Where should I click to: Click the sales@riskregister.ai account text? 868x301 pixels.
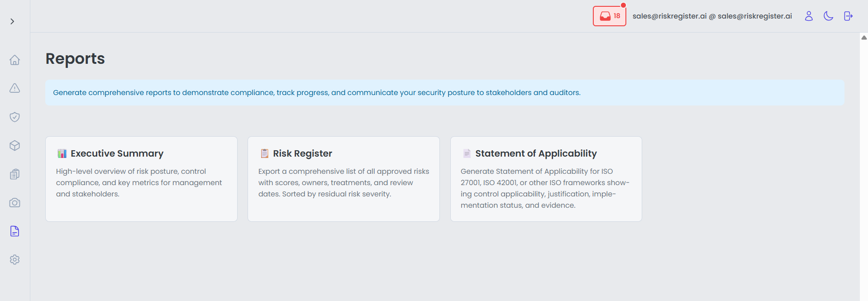click(712, 16)
